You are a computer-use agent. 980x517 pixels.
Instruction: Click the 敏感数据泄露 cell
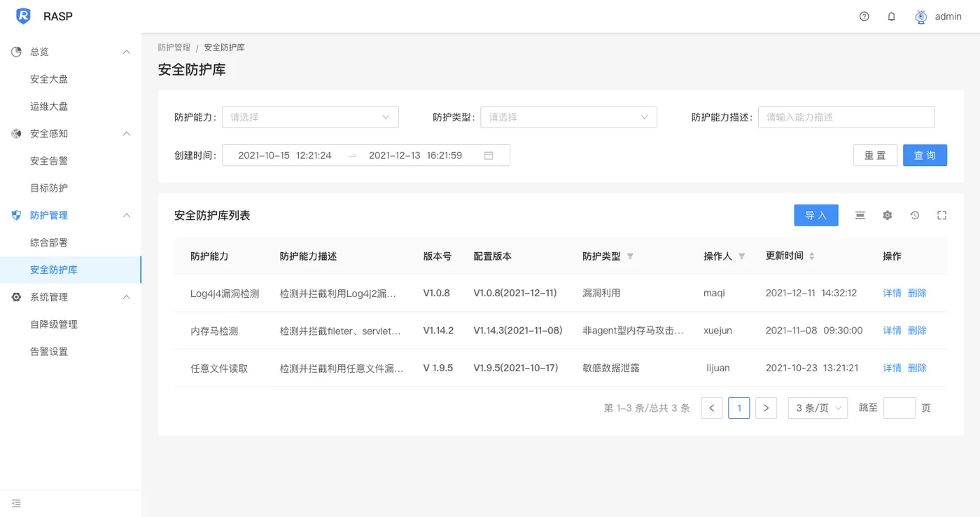[611, 368]
